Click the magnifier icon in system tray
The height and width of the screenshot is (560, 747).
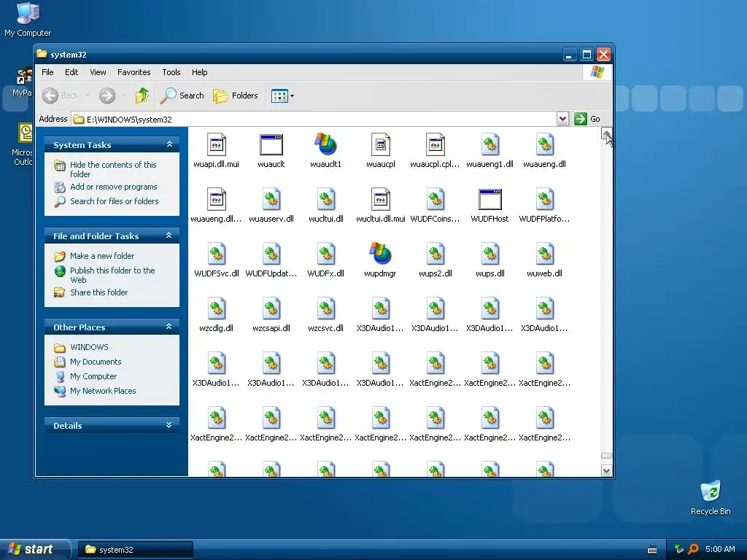(x=693, y=549)
